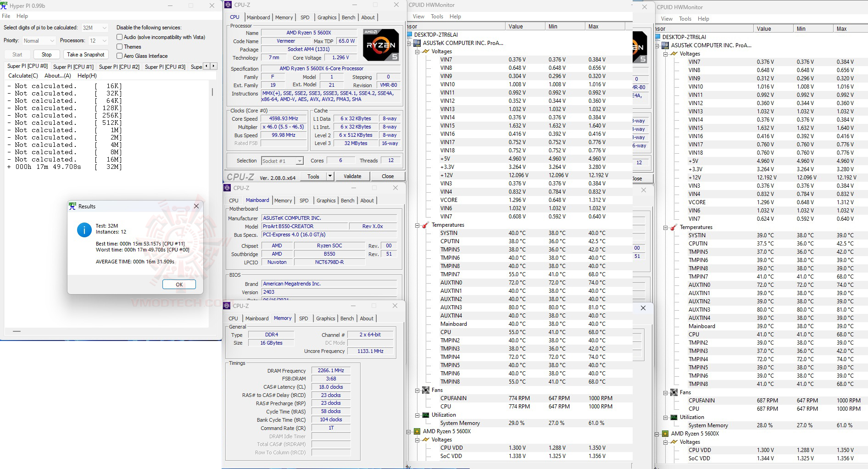Click the AMD Ryzen chip icon in right HWMonitor
This screenshot has height=469, width=868.
click(x=665, y=434)
